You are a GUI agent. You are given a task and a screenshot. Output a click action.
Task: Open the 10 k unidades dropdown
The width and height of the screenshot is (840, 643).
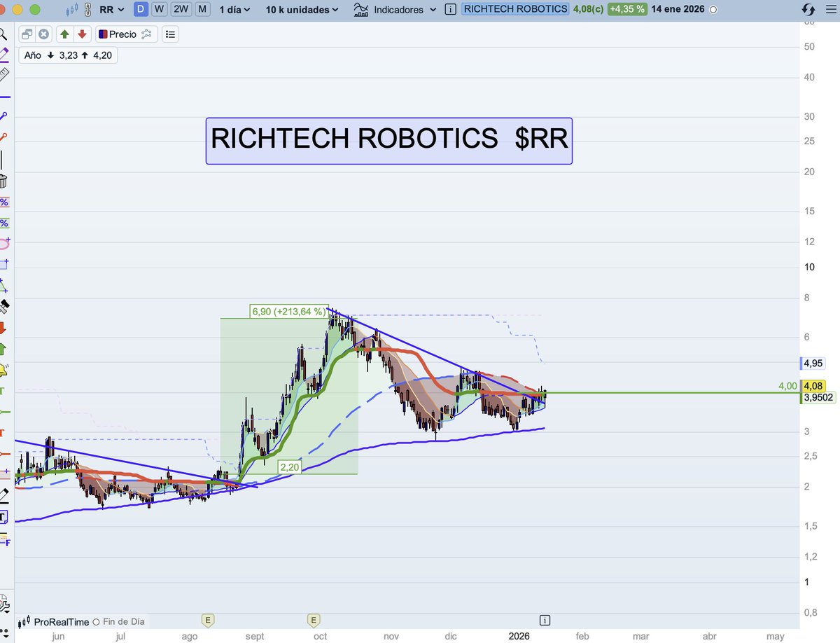302,10
